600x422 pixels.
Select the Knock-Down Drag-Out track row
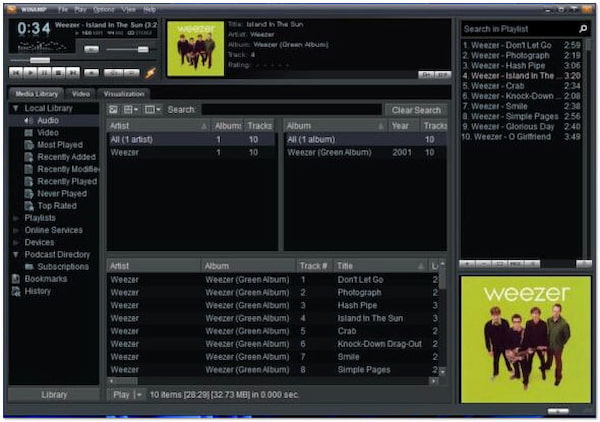pyautogui.click(x=273, y=344)
